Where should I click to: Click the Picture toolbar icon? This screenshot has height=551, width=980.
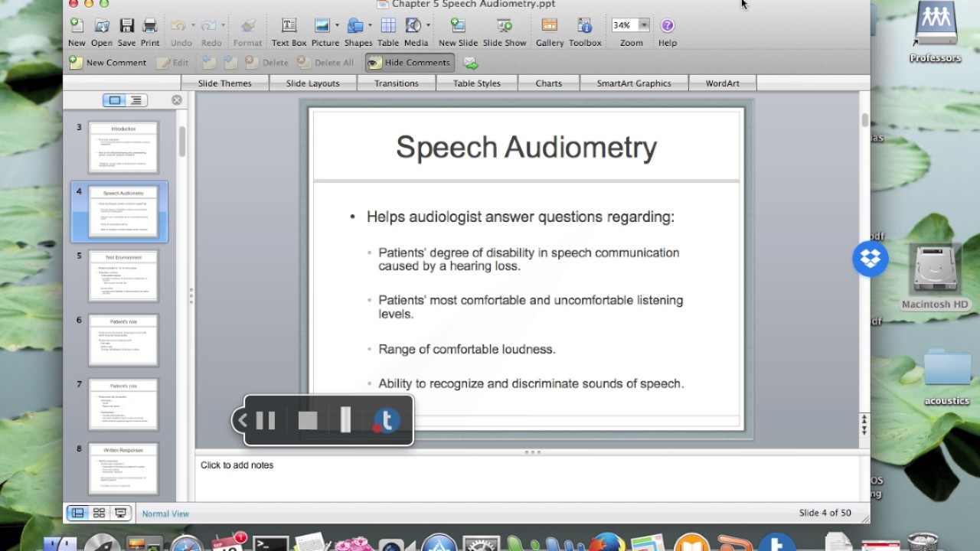[322, 26]
